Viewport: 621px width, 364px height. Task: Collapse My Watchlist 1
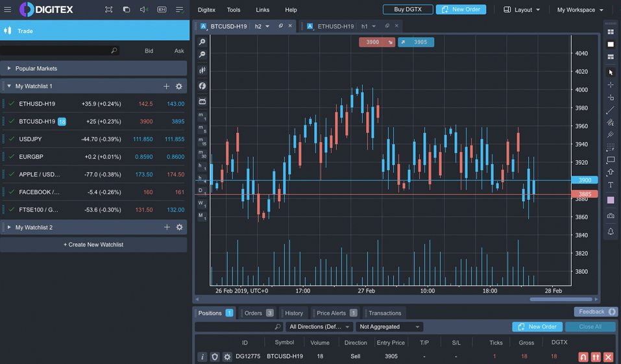click(8, 86)
